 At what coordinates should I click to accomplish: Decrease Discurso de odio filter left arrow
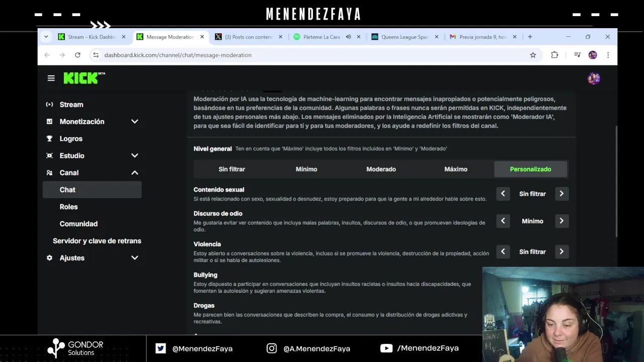503,221
